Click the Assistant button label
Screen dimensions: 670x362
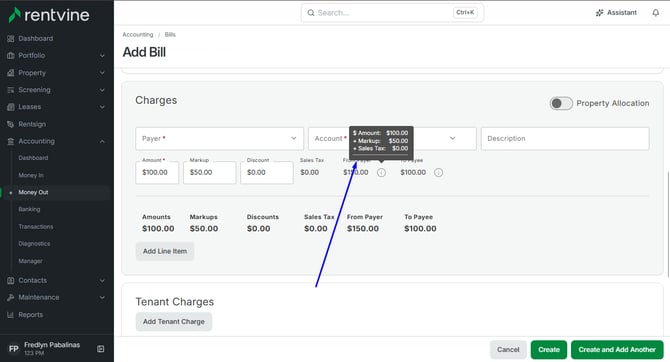click(622, 13)
